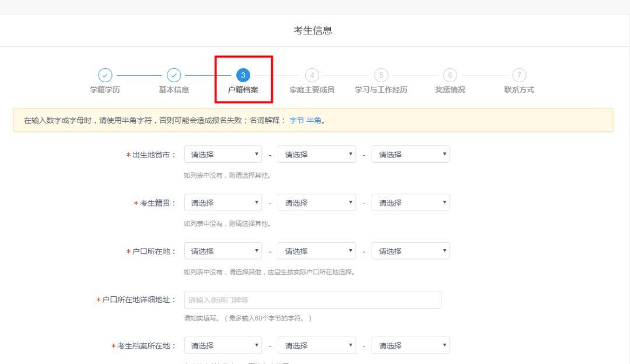
Task: Click the step 3 blue circle icon
Action: (243, 75)
